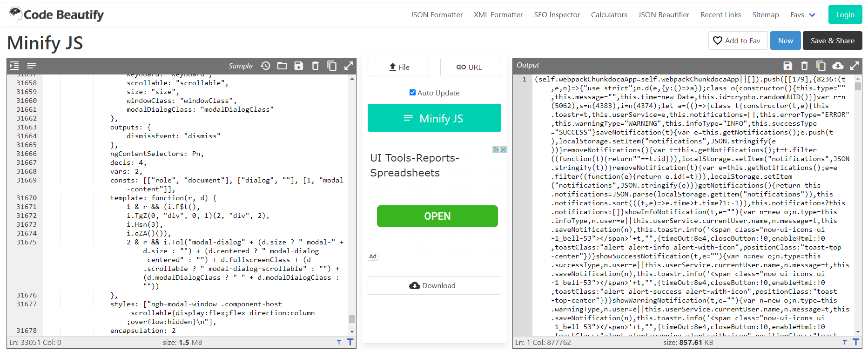The width and height of the screenshot is (868, 351).
Task: Click the input editor scrollbar thumb
Action: coord(352,319)
